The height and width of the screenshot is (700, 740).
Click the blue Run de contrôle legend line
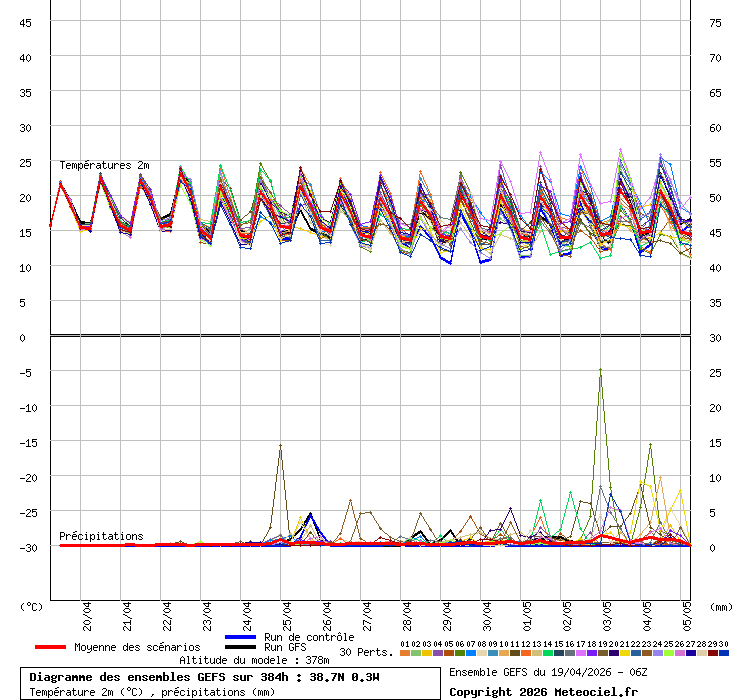(241, 637)
